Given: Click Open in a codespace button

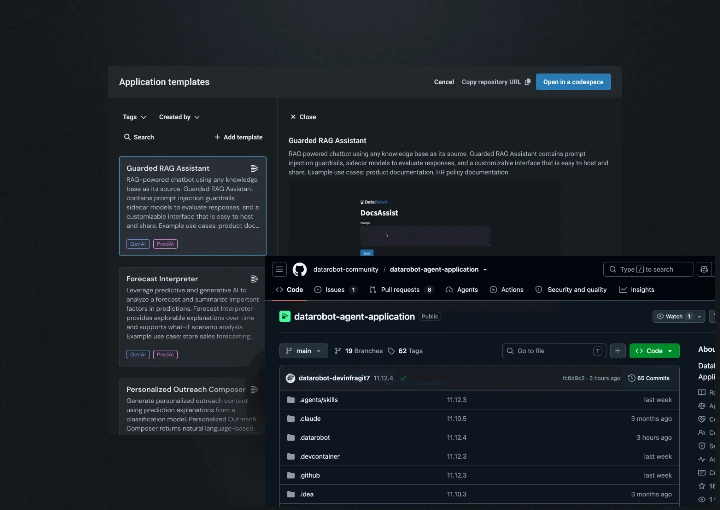Looking at the screenshot, I should click(x=573, y=82).
